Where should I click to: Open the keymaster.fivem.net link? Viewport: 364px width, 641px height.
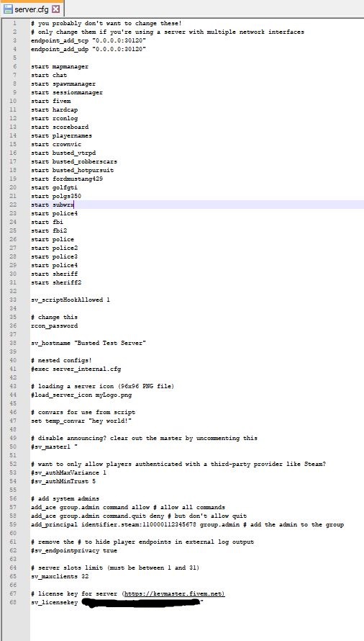pos(174,593)
